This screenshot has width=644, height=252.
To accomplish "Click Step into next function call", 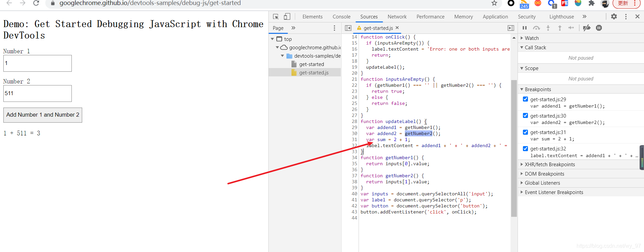I will coord(548,28).
